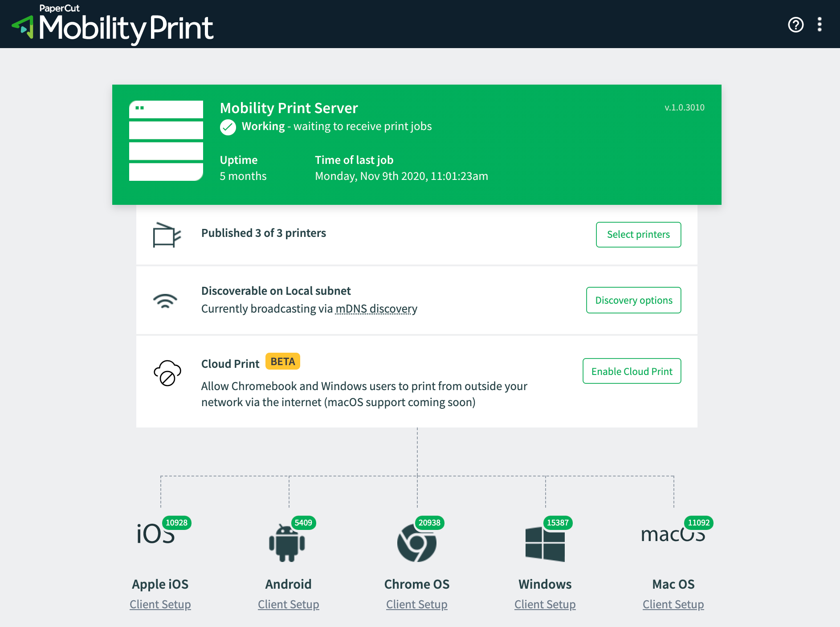Click the Cloud Print description text
The width and height of the screenshot is (840, 627).
point(364,394)
